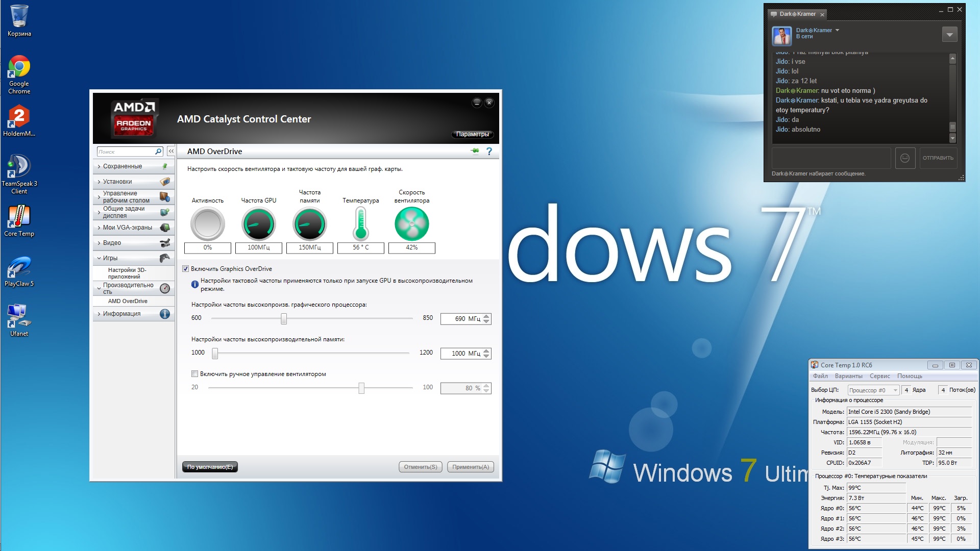Viewport: 980px width, 551px height.
Task: Expand the Видео section
Action: tap(134, 243)
